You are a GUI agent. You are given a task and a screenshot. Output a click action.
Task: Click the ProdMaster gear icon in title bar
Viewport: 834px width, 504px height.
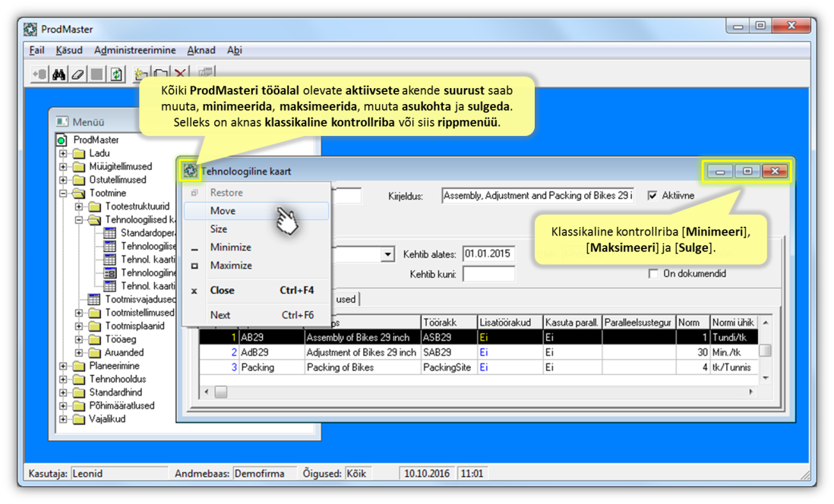(30, 30)
